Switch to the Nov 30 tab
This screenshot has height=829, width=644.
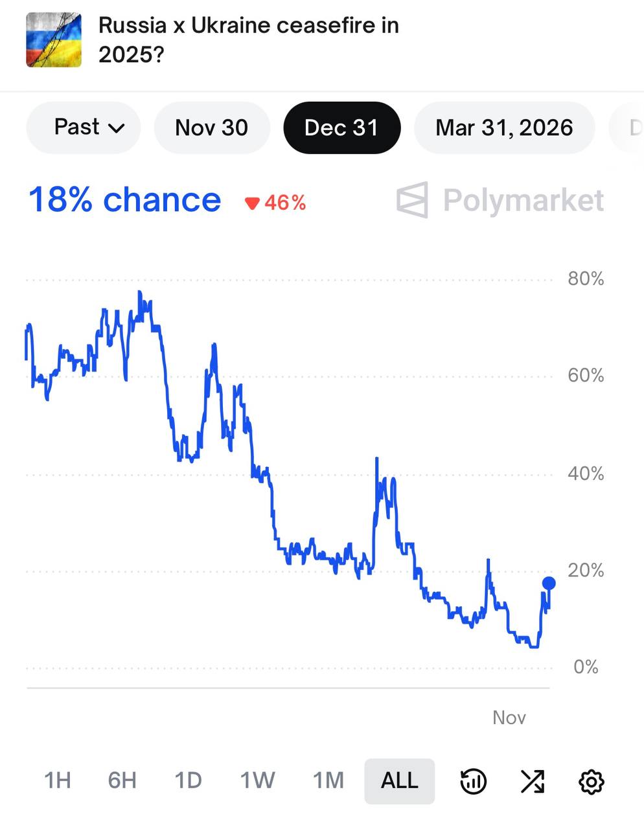[x=212, y=128]
